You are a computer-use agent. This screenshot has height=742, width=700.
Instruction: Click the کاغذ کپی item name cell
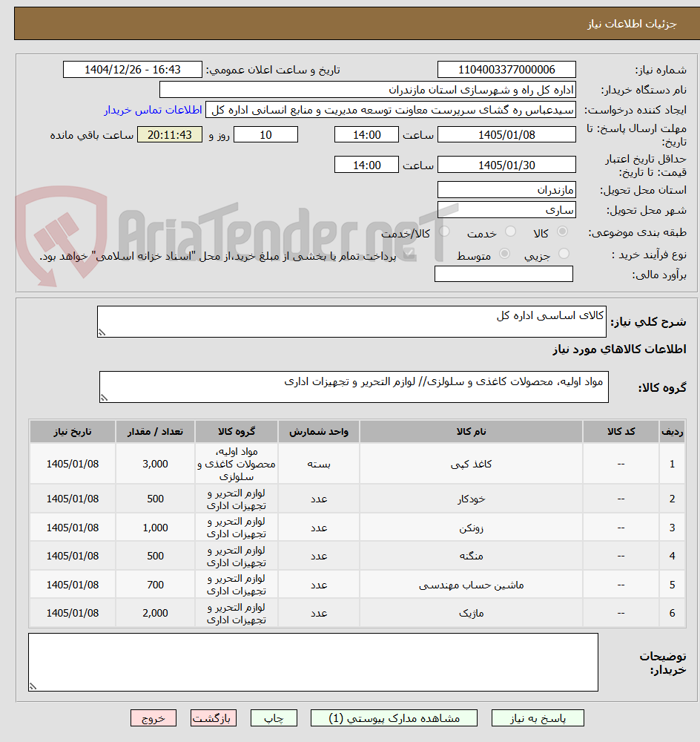pos(471,464)
